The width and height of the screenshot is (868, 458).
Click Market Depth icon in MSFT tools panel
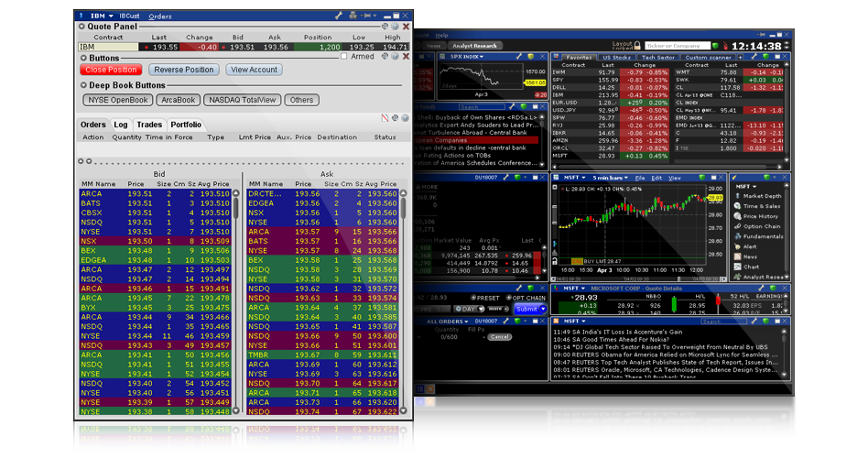737,196
